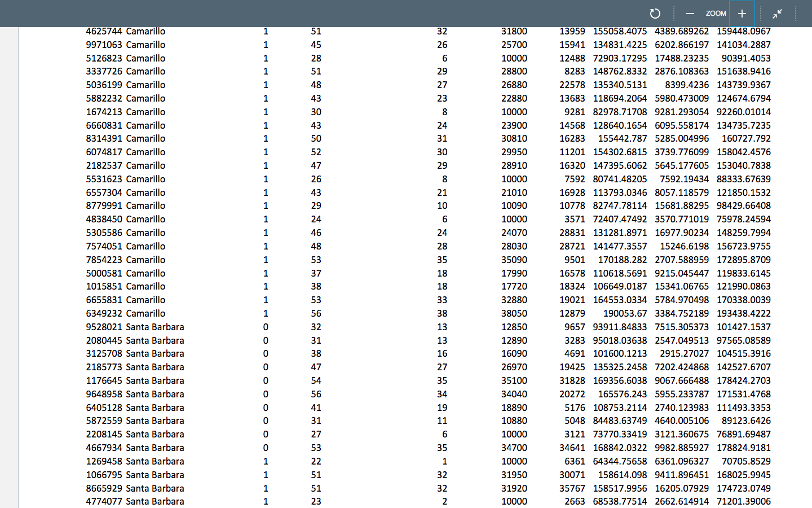
Task: Click ID 8665929
Action: pyautogui.click(x=104, y=488)
